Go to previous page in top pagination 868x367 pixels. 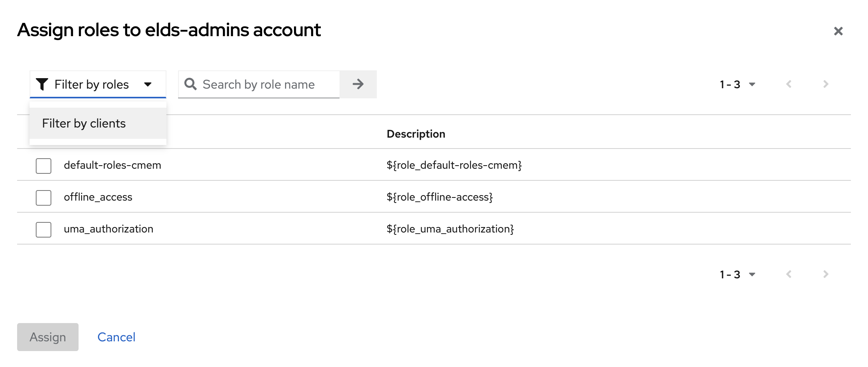[x=789, y=84]
